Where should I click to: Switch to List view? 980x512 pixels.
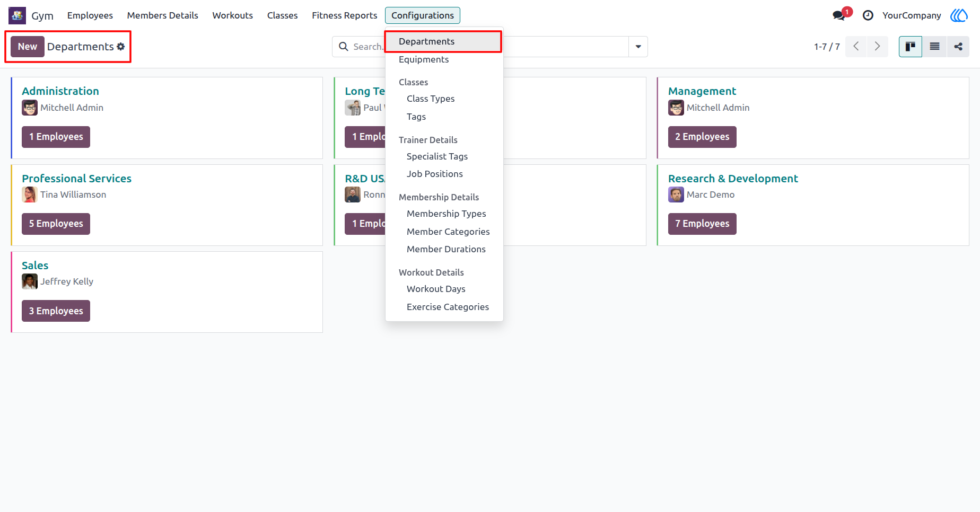(x=934, y=47)
